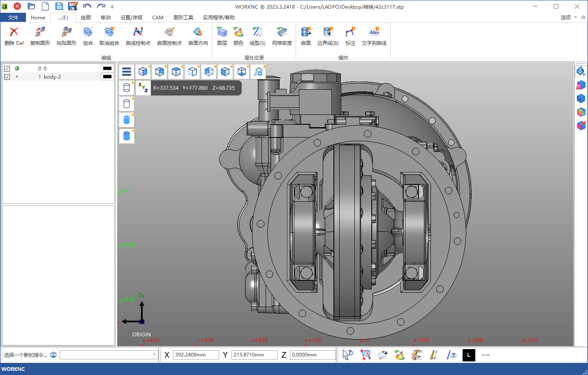Open the dashed line style selector in bottom bar
Image resolution: width=588 pixels, height=375 pixels.
pos(486,355)
